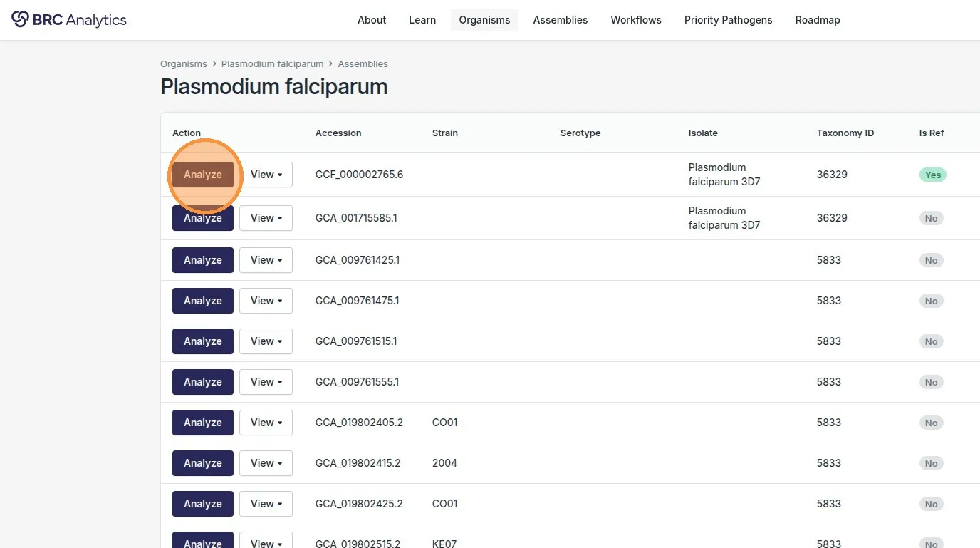Follow the Organisms breadcrumb link

[184, 64]
